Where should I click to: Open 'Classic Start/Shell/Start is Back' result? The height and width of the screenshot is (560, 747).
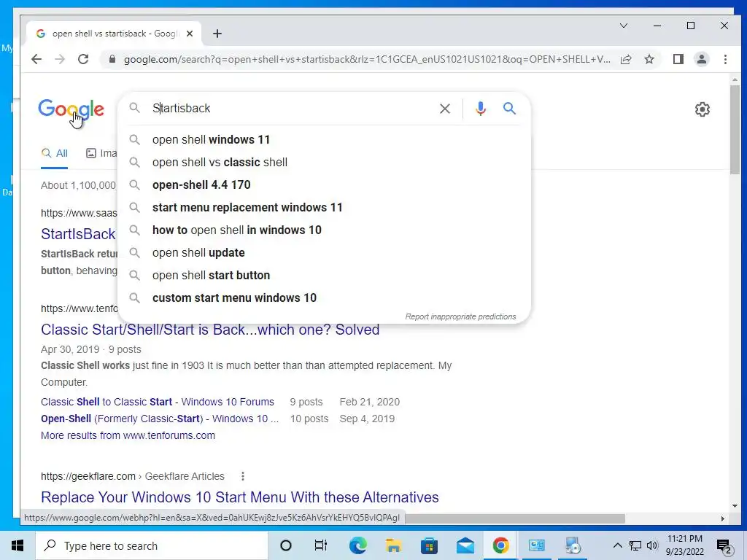coord(210,330)
